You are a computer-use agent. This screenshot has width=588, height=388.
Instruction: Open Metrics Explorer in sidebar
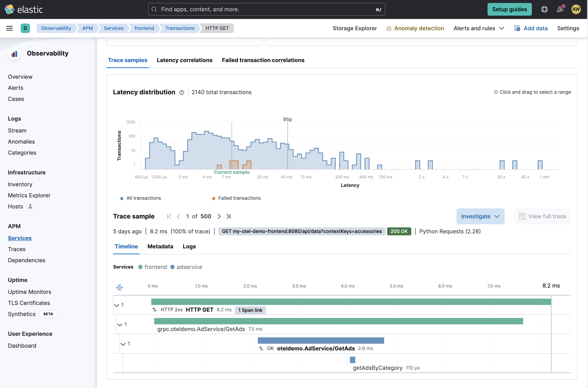click(29, 196)
